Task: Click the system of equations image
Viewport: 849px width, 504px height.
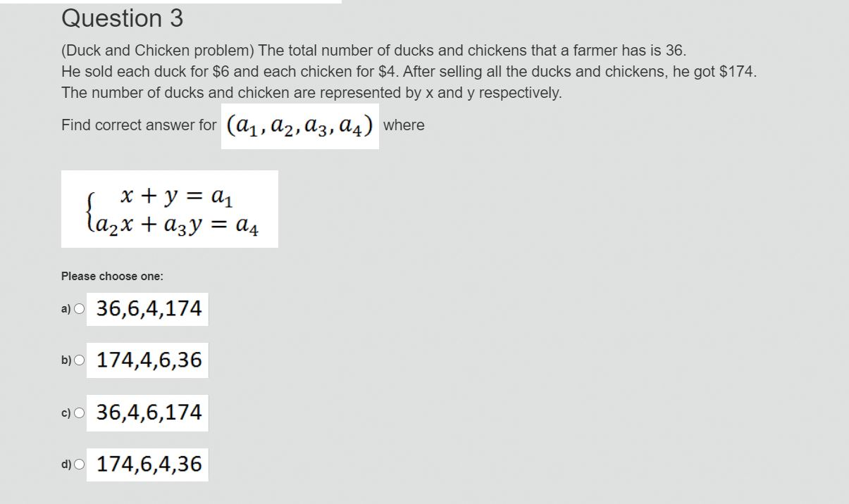Action: click(x=169, y=209)
